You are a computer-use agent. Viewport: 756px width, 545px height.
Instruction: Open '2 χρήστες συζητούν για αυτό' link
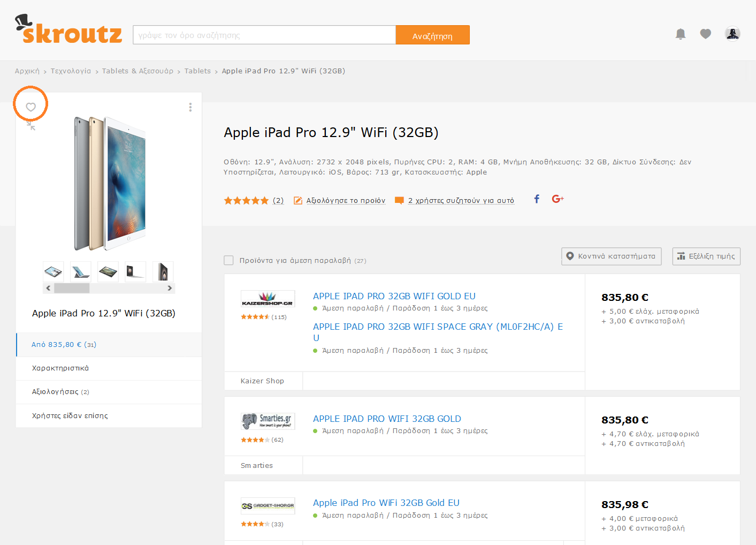pyautogui.click(x=461, y=201)
